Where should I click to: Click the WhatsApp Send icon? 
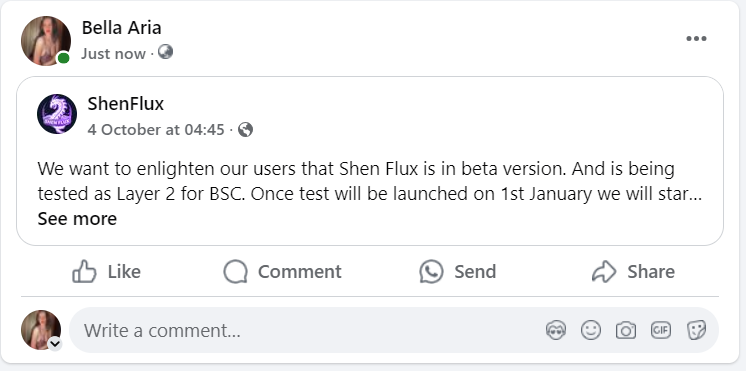click(x=432, y=272)
